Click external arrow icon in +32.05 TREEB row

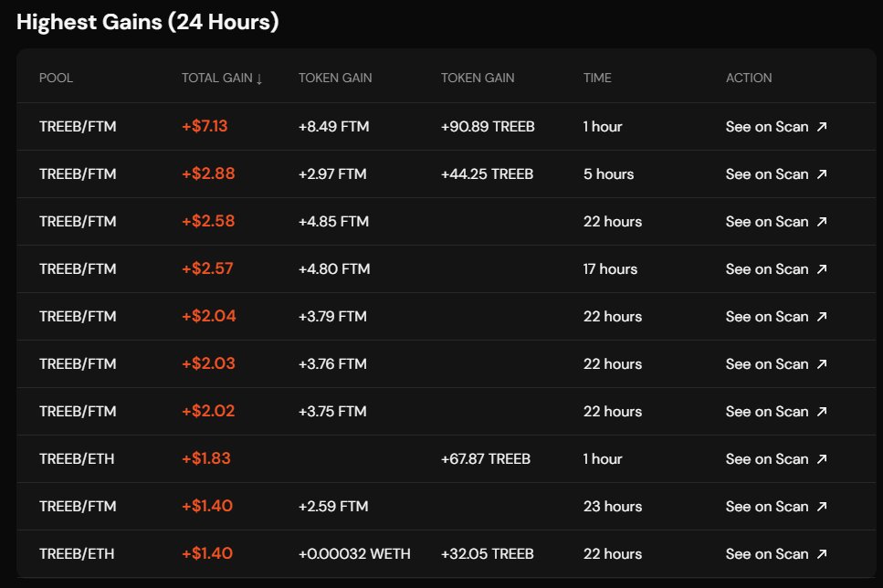pyautogui.click(x=822, y=553)
